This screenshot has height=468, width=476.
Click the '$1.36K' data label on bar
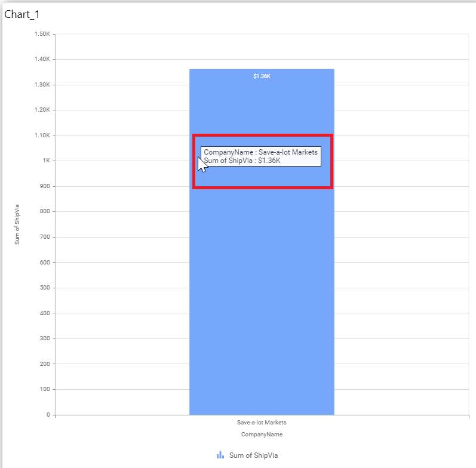pyautogui.click(x=262, y=76)
